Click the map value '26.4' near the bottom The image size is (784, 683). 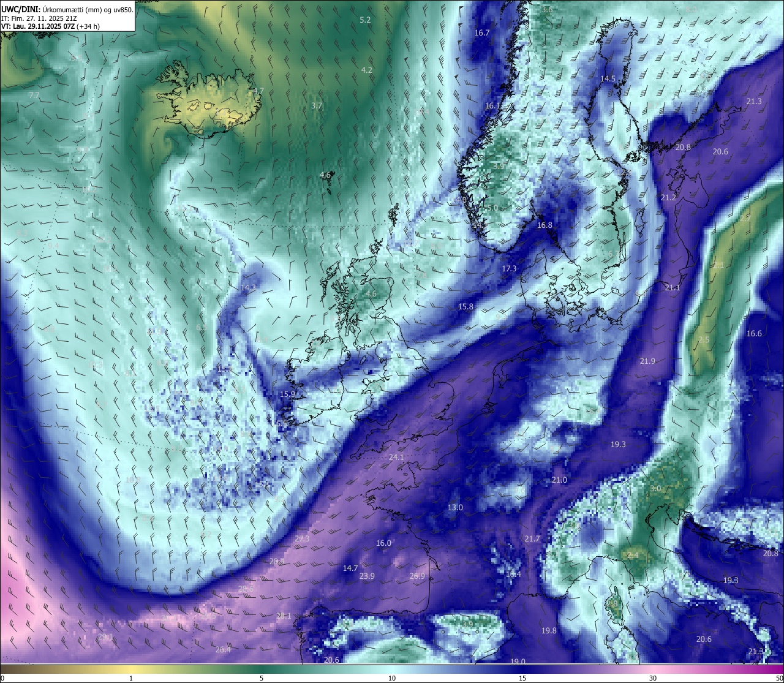[x=223, y=649]
